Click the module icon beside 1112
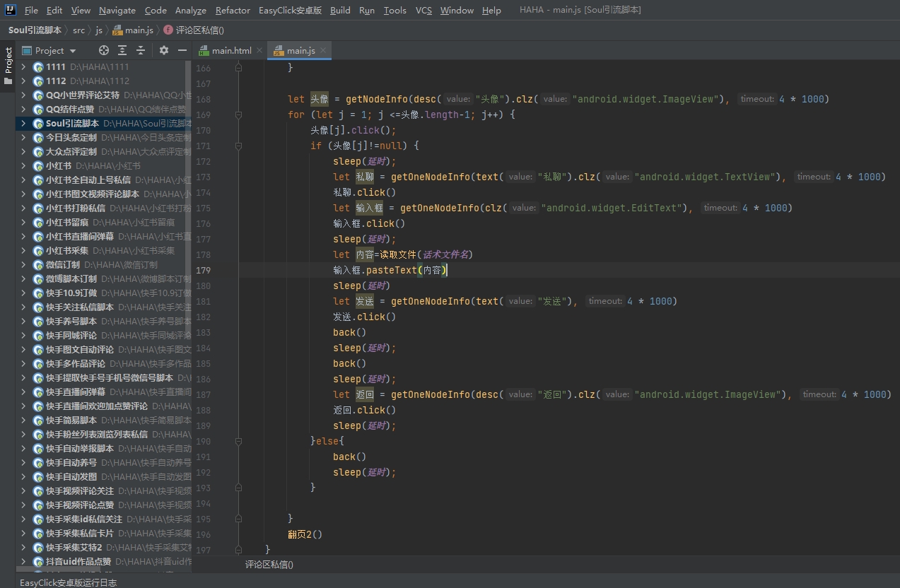Screen dimensions: 900x588 coord(38,81)
